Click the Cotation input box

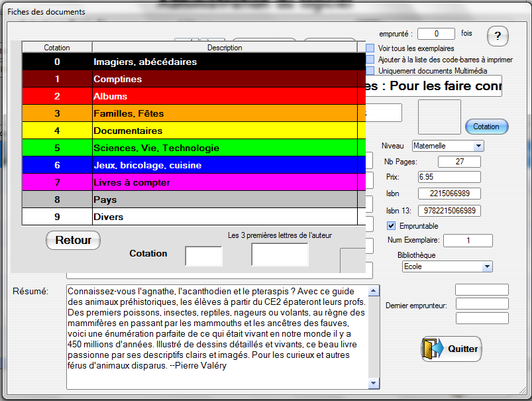(203, 256)
